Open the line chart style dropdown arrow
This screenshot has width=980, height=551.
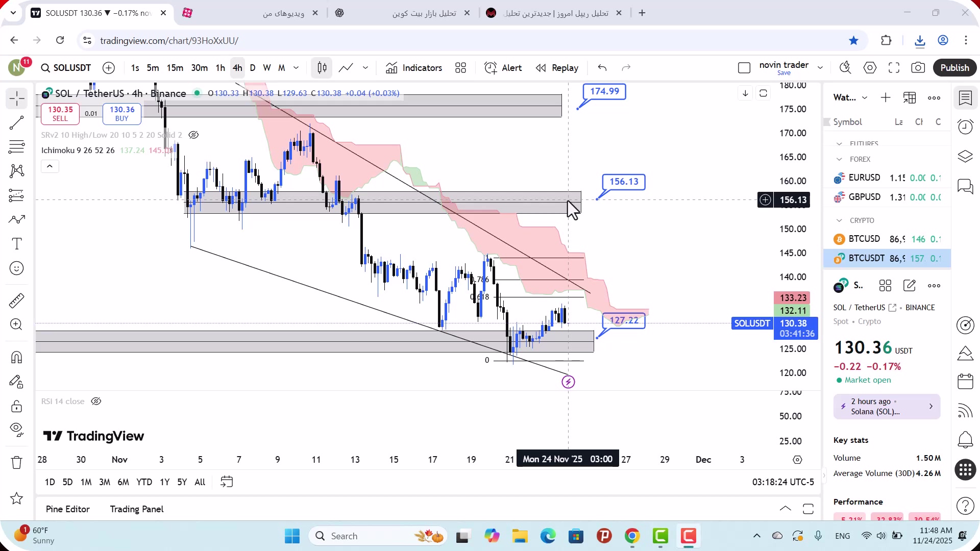point(365,68)
